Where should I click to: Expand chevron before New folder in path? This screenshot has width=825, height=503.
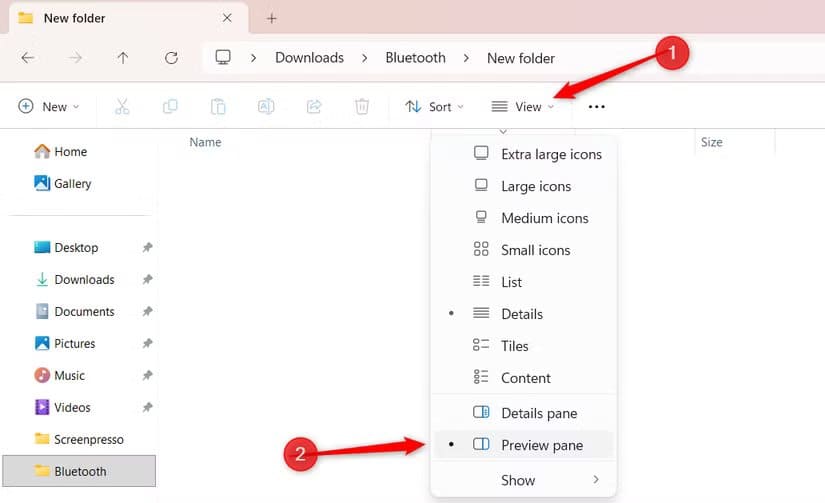[x=466, y=58]
